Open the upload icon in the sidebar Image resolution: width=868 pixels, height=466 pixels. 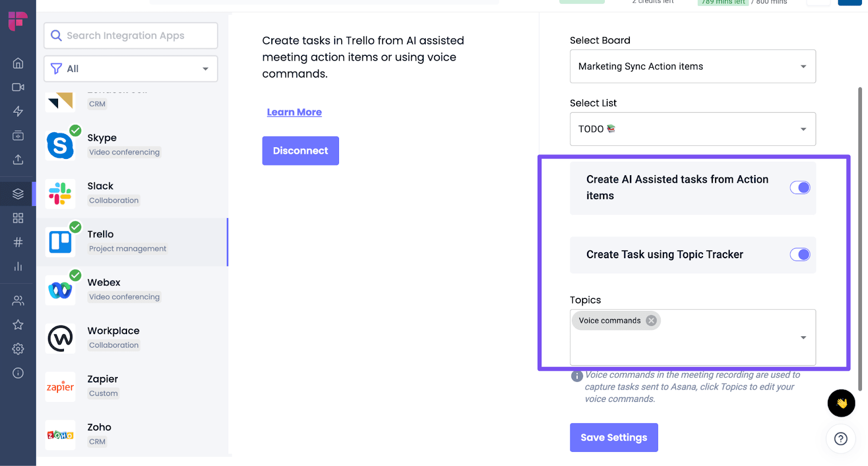[18, 159]
